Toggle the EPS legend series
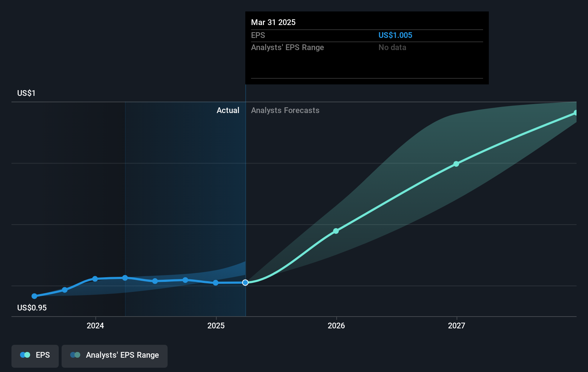588x372 pixels. tap(35, 356)
